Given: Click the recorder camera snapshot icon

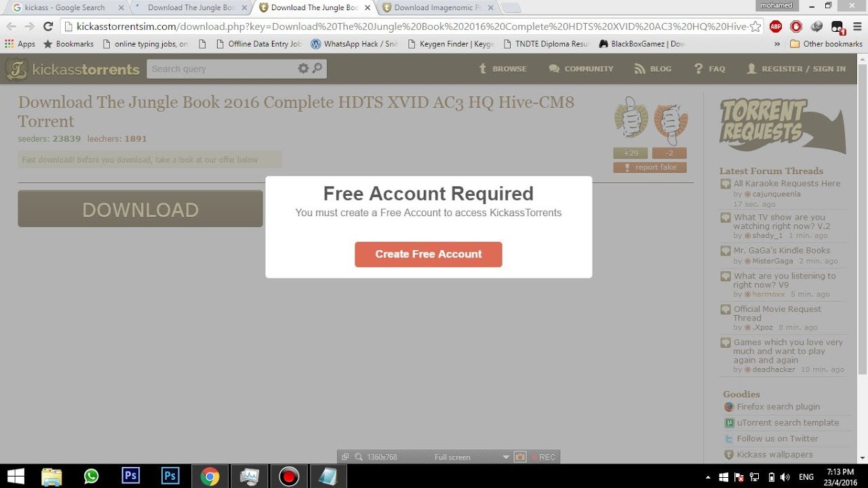Looking at the screenshot, I should (x=520, y=457).
